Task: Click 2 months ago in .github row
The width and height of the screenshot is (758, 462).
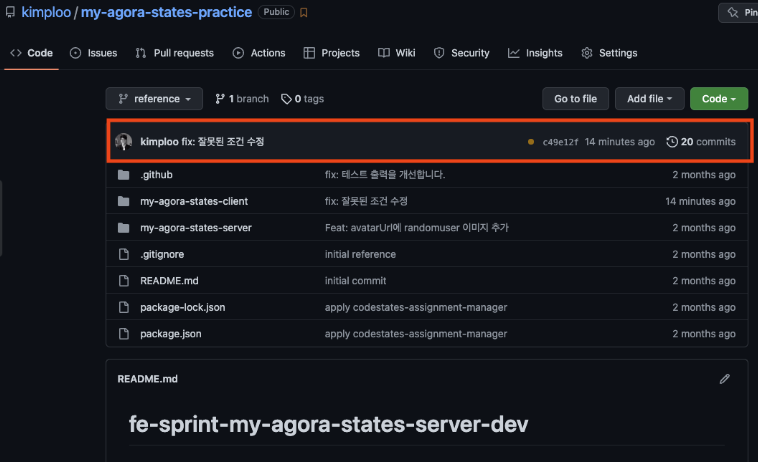Action: tap(704, 174)
